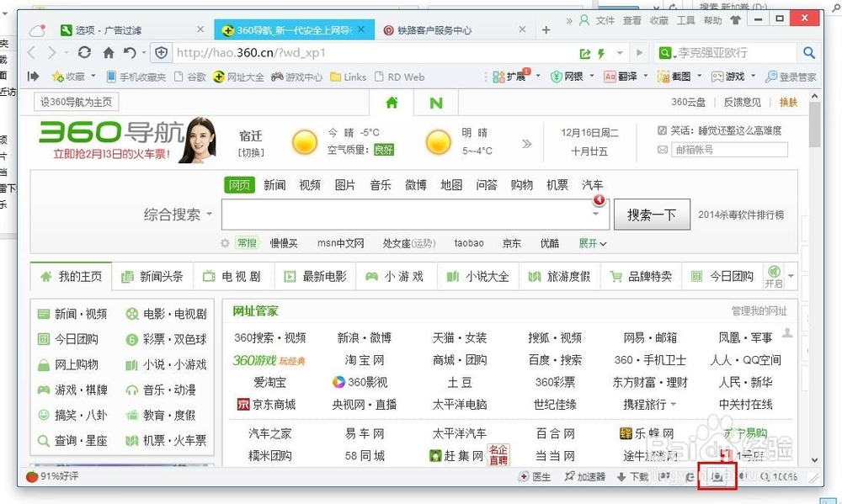Click the 截图 screenshot tool icon
The image size is (842, 504).
pyautogui.click(x=663, y=77)
